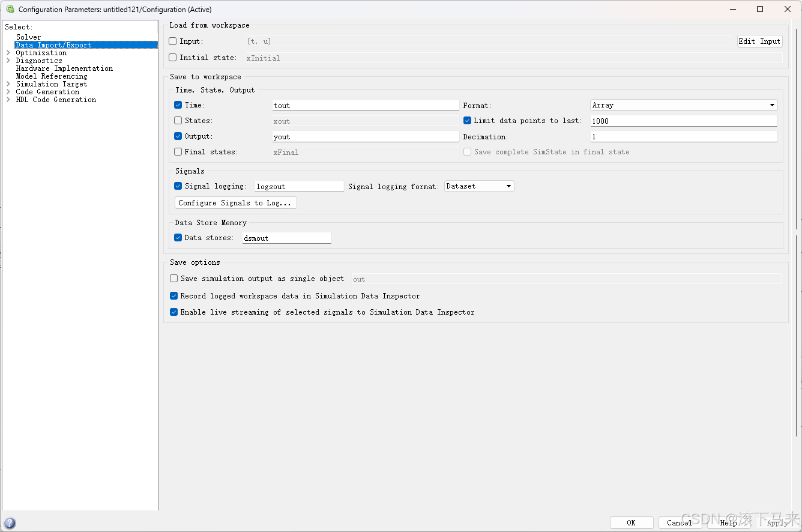Enable the States checkbox
Screen dimensions: 802x532
click(x=178, y=120)
